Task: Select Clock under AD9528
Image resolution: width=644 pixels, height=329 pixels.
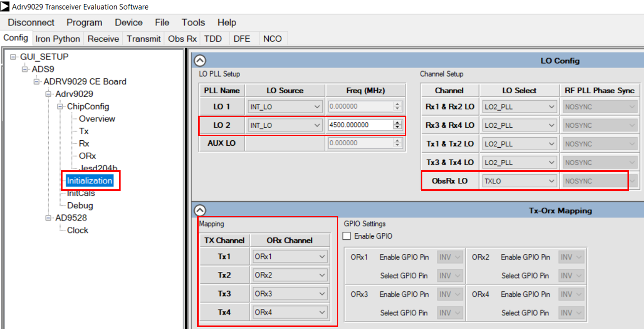Action: click(x=78, y=230)
